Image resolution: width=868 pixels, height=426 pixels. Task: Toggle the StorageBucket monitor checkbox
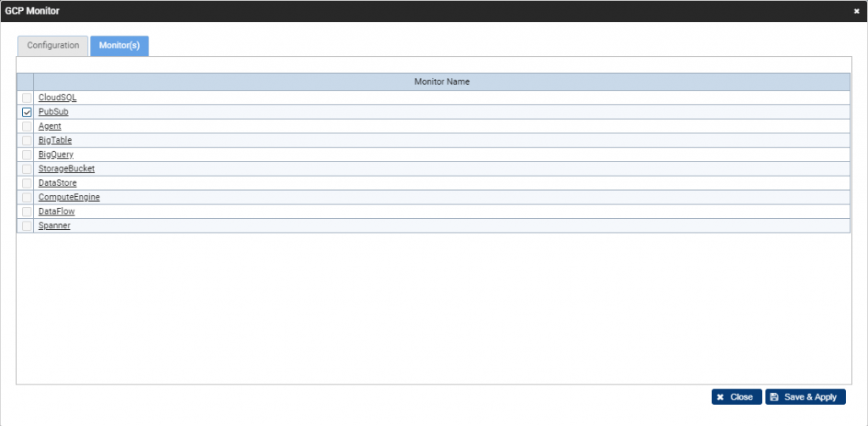coord(26,169)
